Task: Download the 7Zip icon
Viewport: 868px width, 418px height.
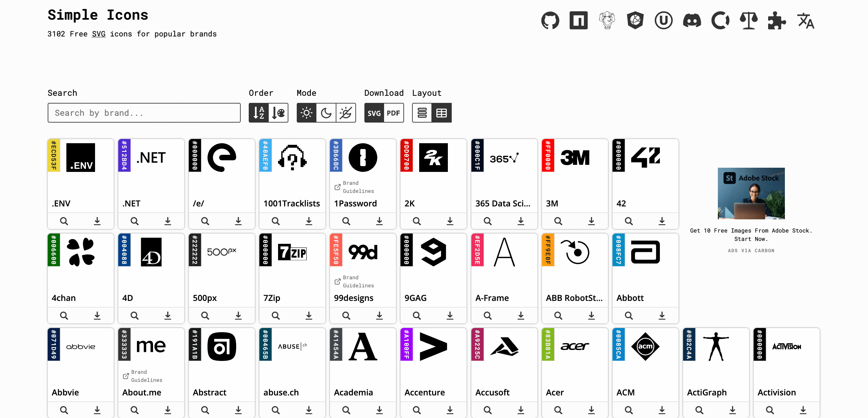Action: 309,315
